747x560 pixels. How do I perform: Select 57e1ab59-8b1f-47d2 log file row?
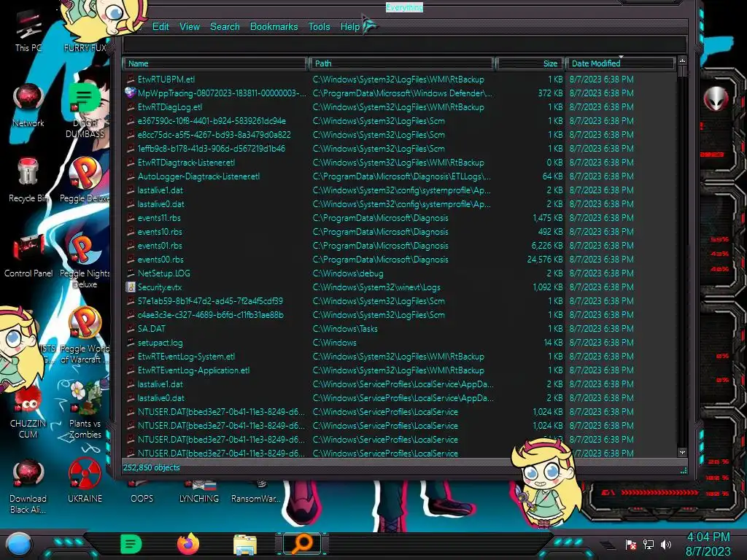tap(399, 301)
